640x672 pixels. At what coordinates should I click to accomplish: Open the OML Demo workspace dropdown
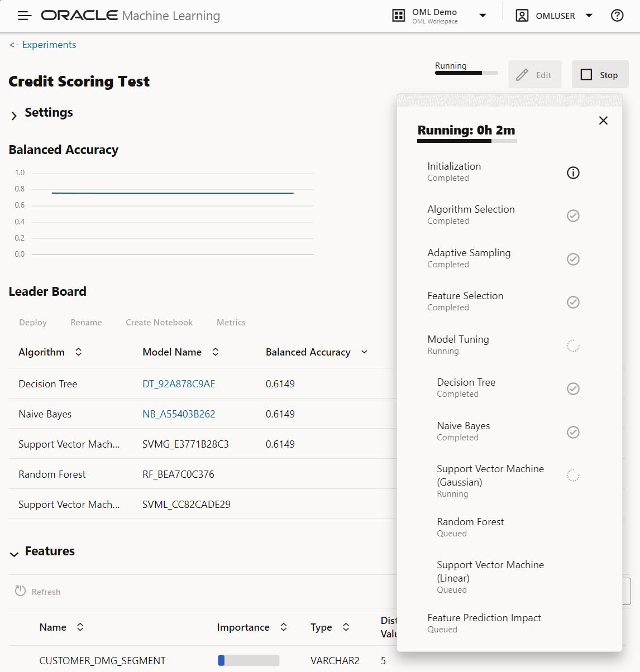click(483, 16)
